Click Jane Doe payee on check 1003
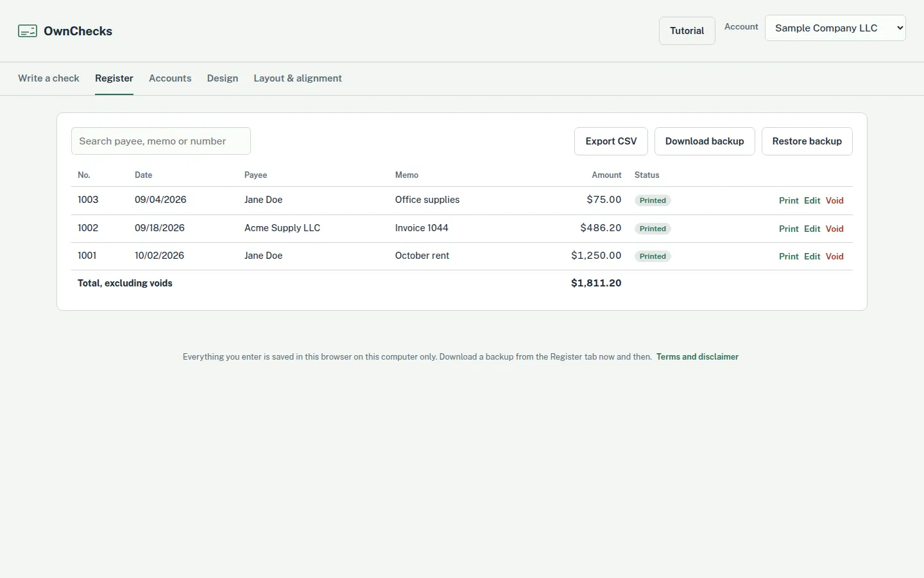The width and height of the screenshot is (924, 578). coord(264,200)
